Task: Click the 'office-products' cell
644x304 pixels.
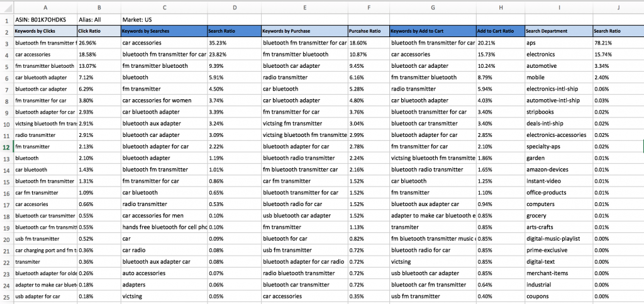Action: 559,193
